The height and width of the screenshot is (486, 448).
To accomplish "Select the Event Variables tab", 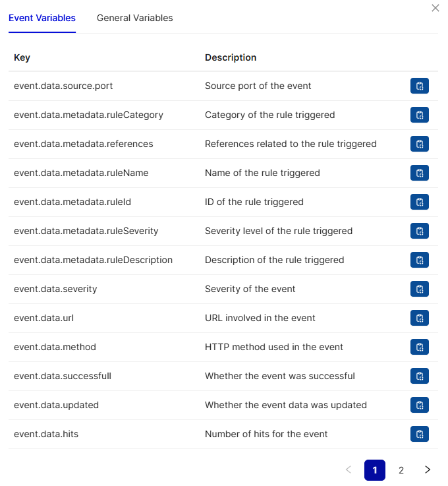I will click(x=42, y=18).
